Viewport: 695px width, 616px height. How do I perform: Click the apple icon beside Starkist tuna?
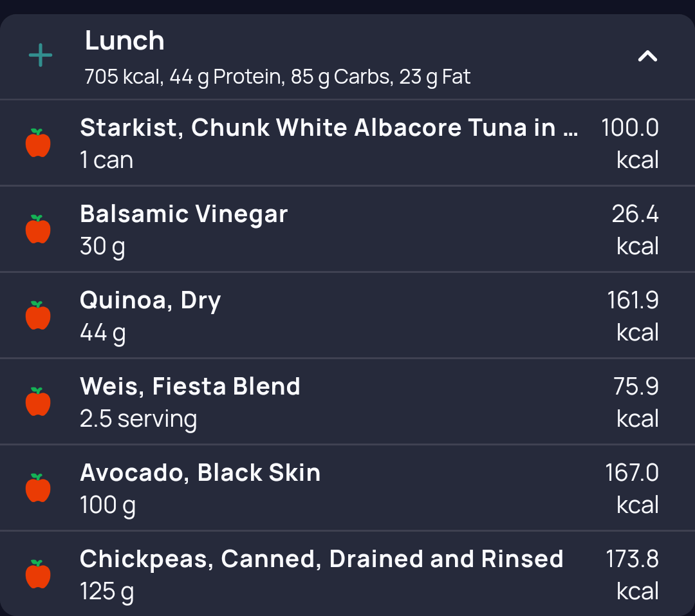(x=38, y=143)
